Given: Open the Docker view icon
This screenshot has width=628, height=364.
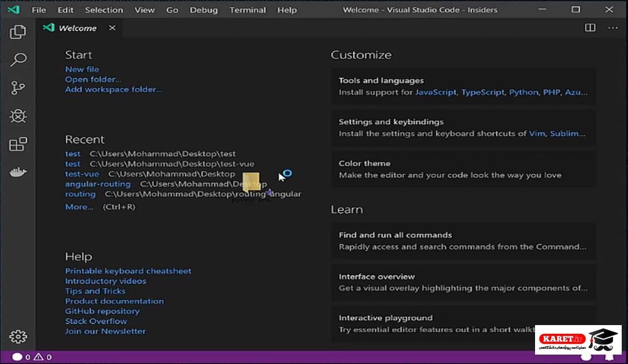Looking at the screenshot, I should coord(18,172).
